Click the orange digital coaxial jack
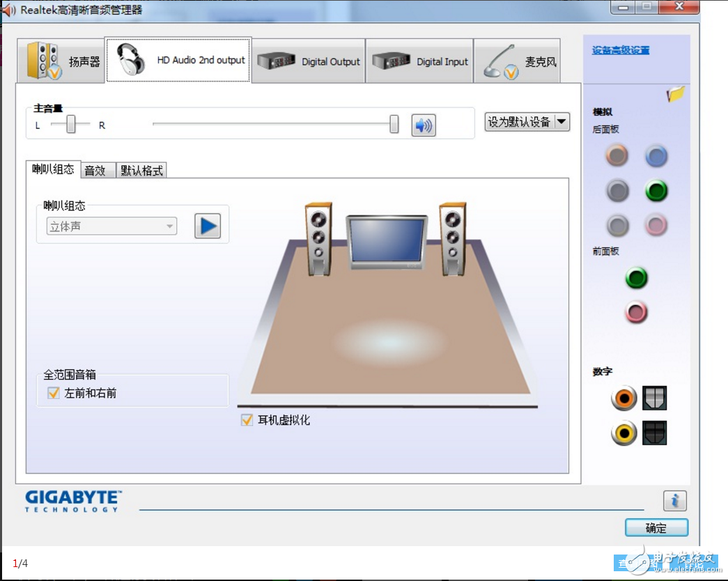This screenshot has height=581, width=728. point(624,398)
